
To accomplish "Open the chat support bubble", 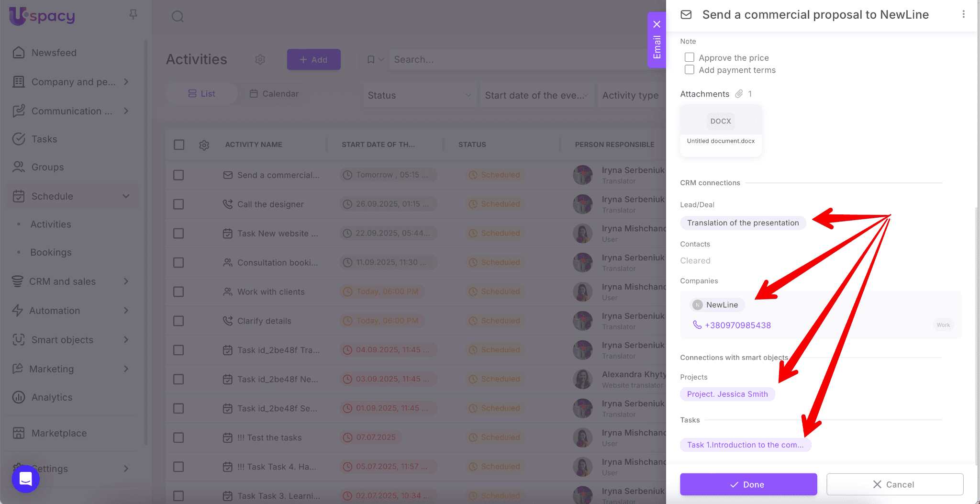I will [x=26, y=478].
